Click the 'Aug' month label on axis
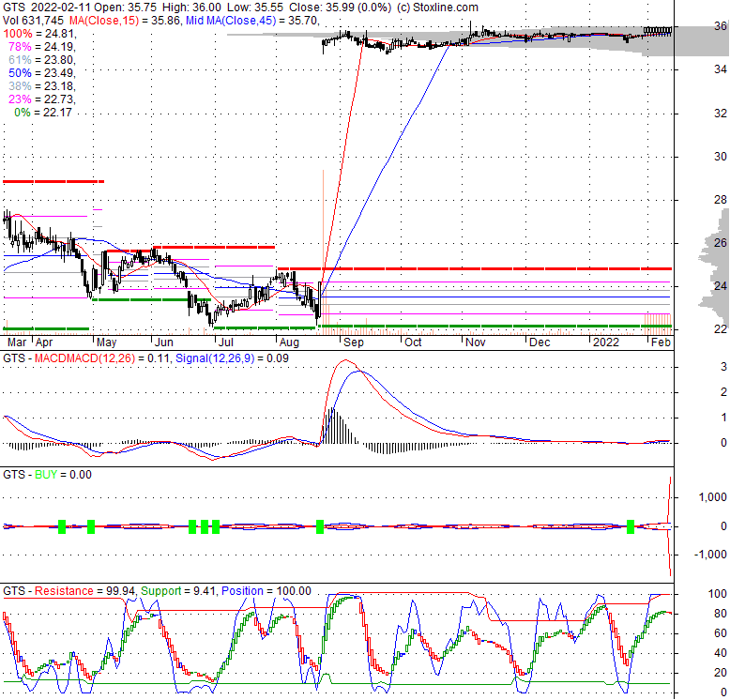The image size is (730, 700). point(289,342)
